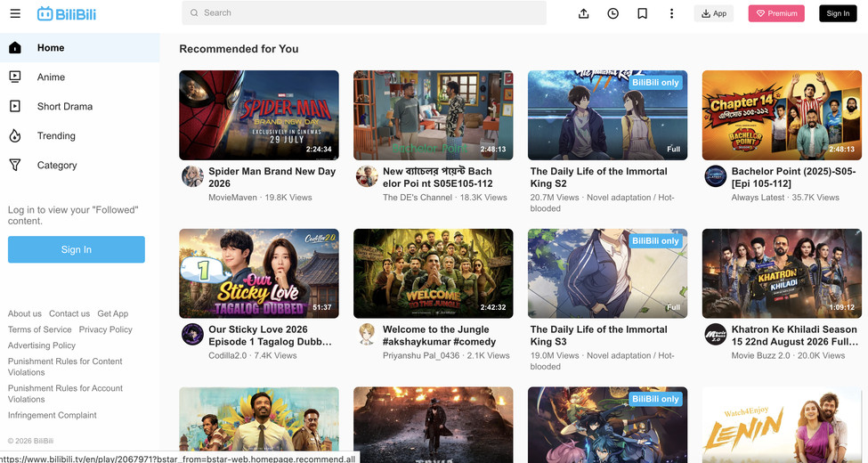The image size is (868, 463).
Task: Select Home in the sidebar
Action: [x=80, y=47]
